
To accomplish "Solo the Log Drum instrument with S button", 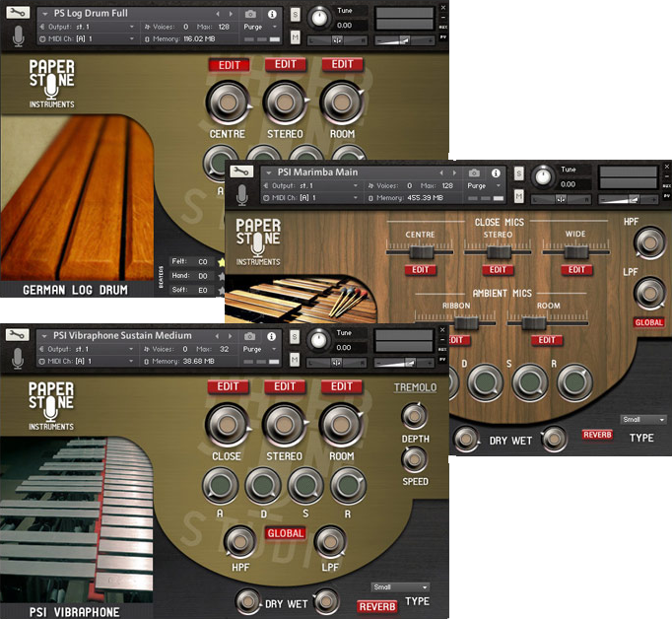I will point(296,15).
